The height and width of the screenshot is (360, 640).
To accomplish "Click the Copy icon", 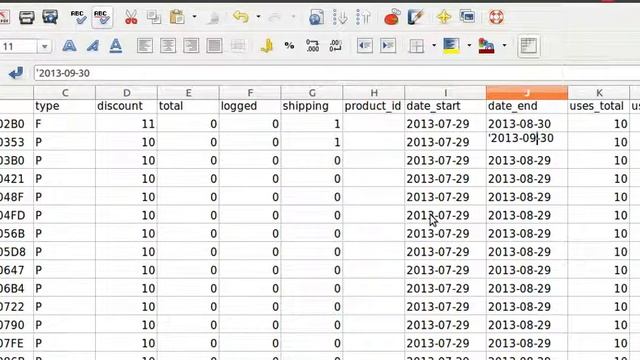I will 154,17.
